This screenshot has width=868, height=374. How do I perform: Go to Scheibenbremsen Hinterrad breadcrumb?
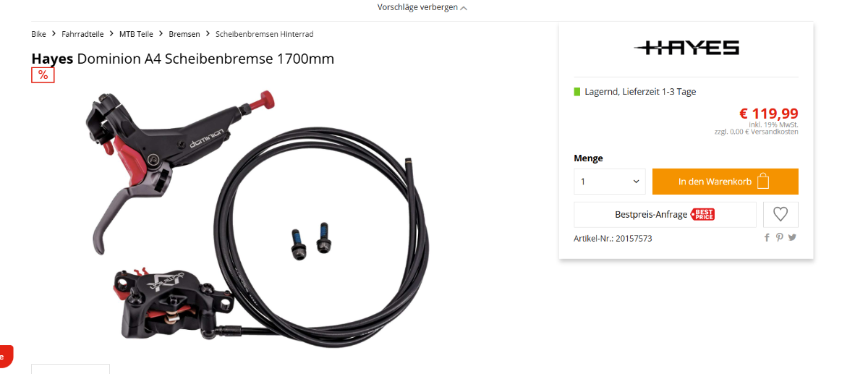(265, 34)
